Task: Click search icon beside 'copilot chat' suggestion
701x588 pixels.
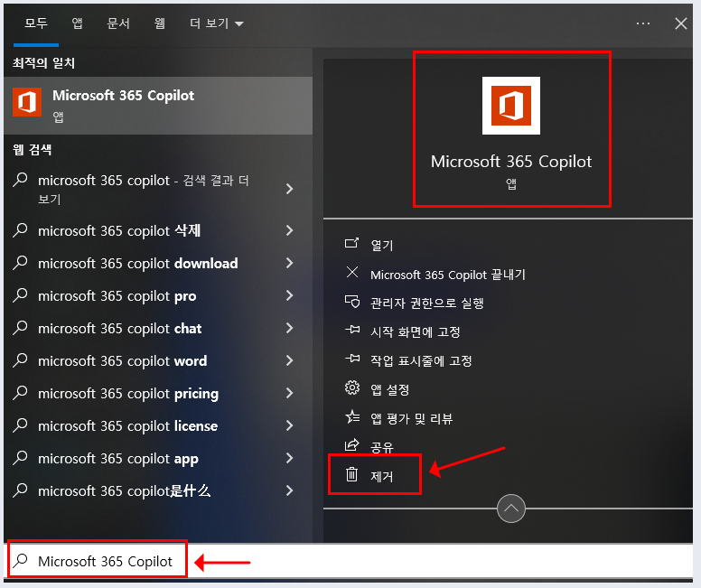Action: point(20,328)
